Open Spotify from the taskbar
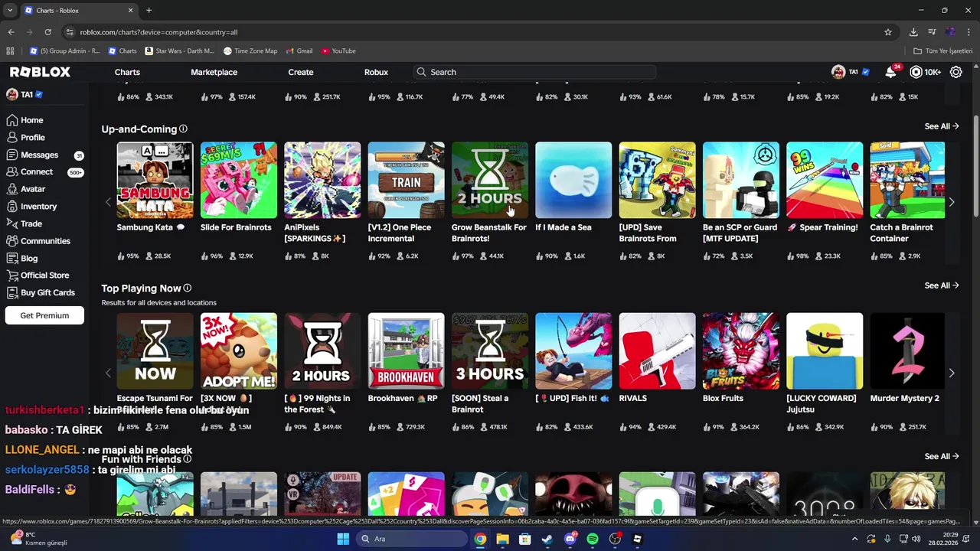The image size is (980, 551). coord(593,539)
